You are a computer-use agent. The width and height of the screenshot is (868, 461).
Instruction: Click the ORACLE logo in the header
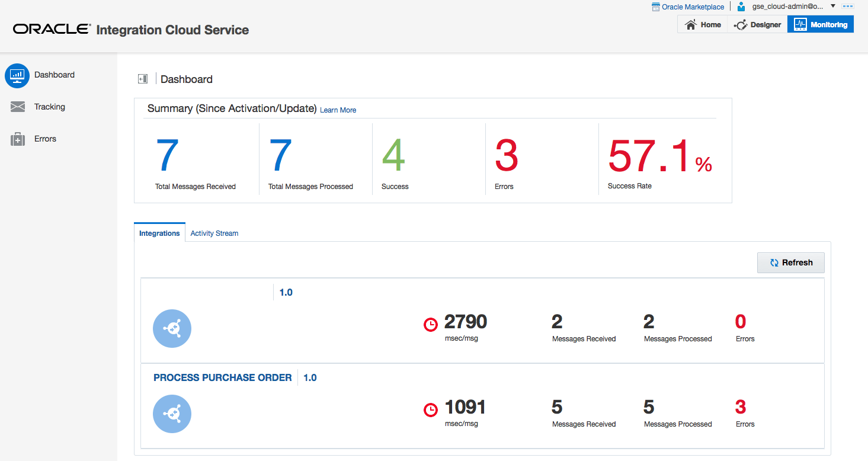point(52,29)
